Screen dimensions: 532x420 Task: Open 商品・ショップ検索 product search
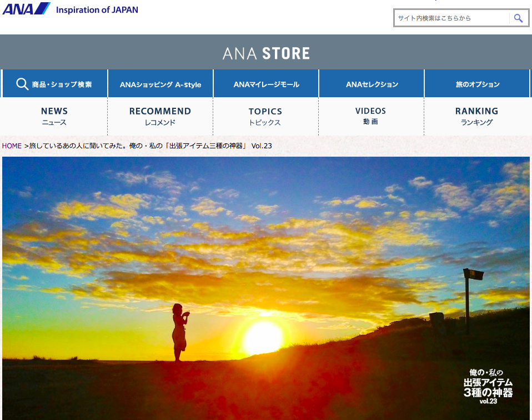[54, 84]
